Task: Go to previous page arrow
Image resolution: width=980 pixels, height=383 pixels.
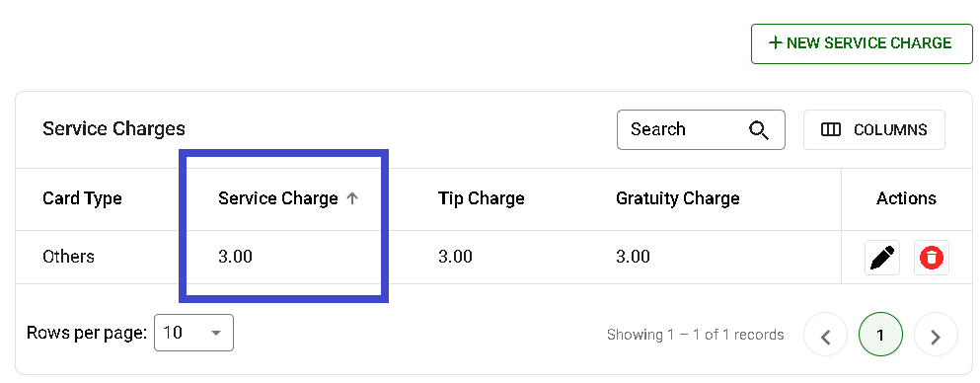Action: [826, 335]
